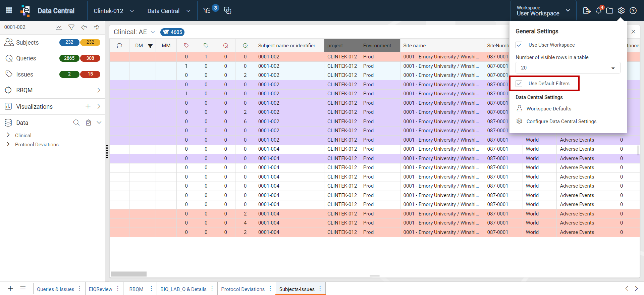Switch to Queries & Issues tab

[x=55, y=289]
